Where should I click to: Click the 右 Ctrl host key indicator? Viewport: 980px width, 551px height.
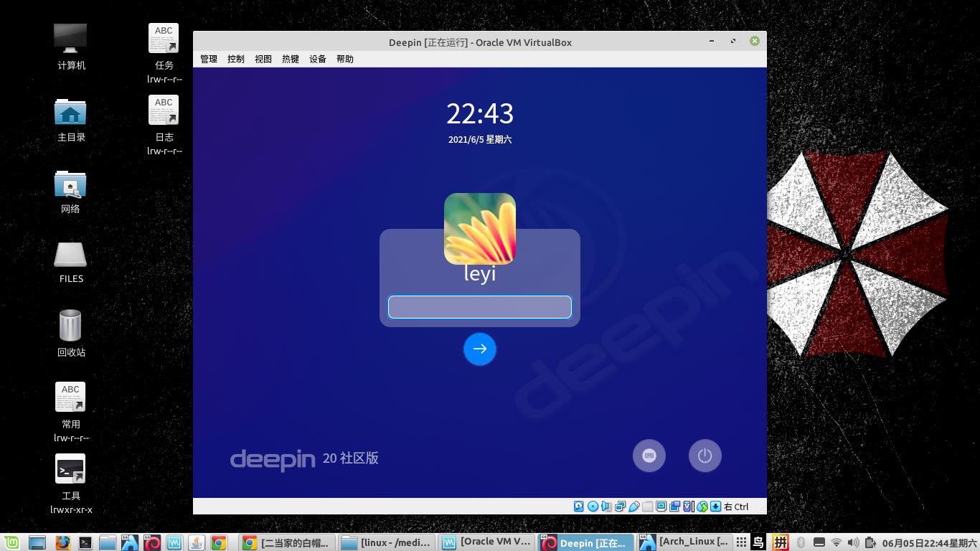[x=736, y=507]
